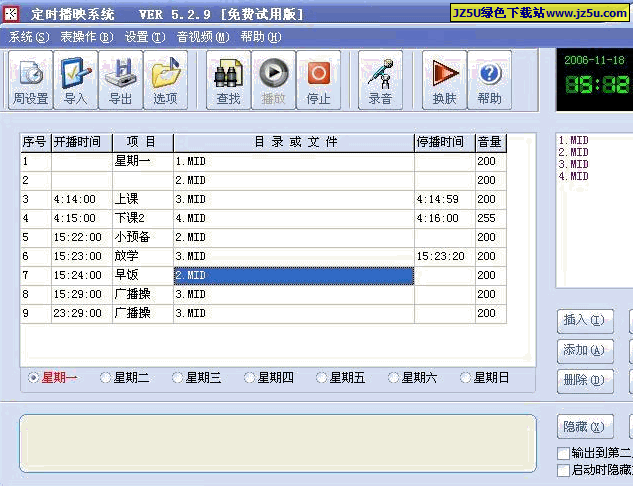
Task: Click the large empty message box
Action: point(278,443)
